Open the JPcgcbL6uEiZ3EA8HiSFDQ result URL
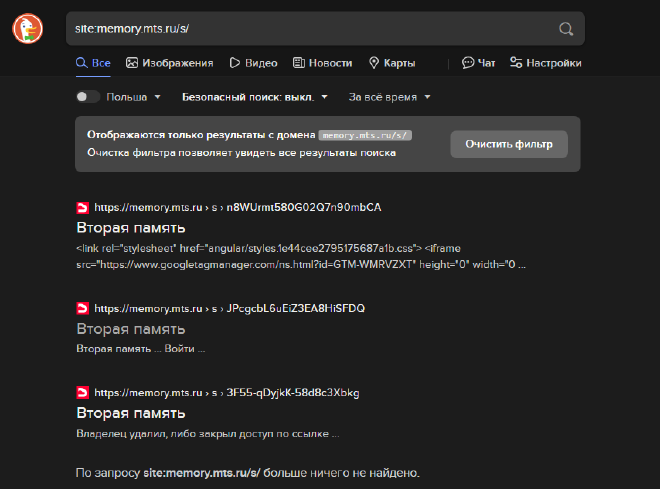660x489 pixels. point(229,308)
